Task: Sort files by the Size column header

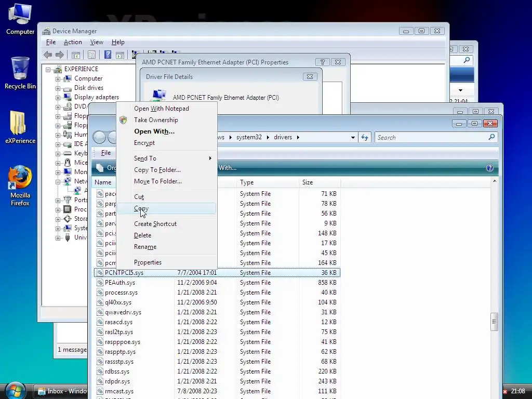Action: tap(320, 182)
